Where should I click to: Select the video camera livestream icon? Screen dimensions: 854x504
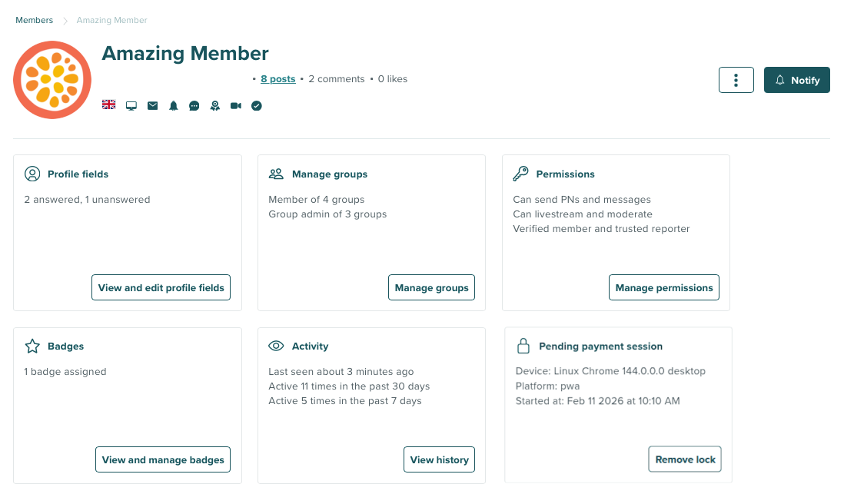[x=235, y=105]
